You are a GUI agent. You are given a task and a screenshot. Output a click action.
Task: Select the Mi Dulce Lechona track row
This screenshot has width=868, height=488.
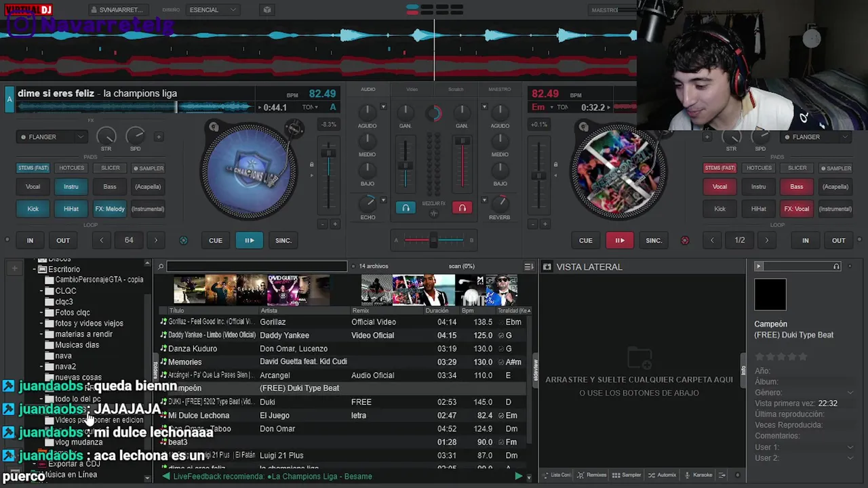[x=342, y=415]
